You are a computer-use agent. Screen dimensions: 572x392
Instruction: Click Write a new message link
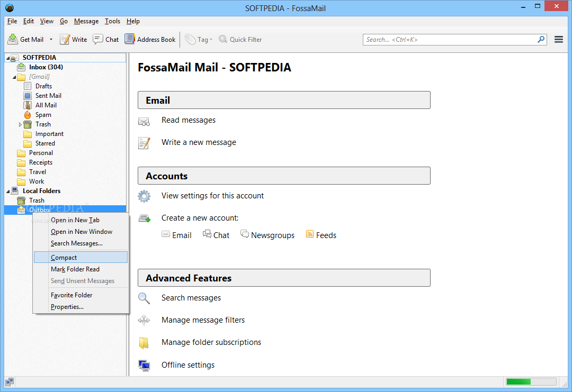click(x=199, y=142)
